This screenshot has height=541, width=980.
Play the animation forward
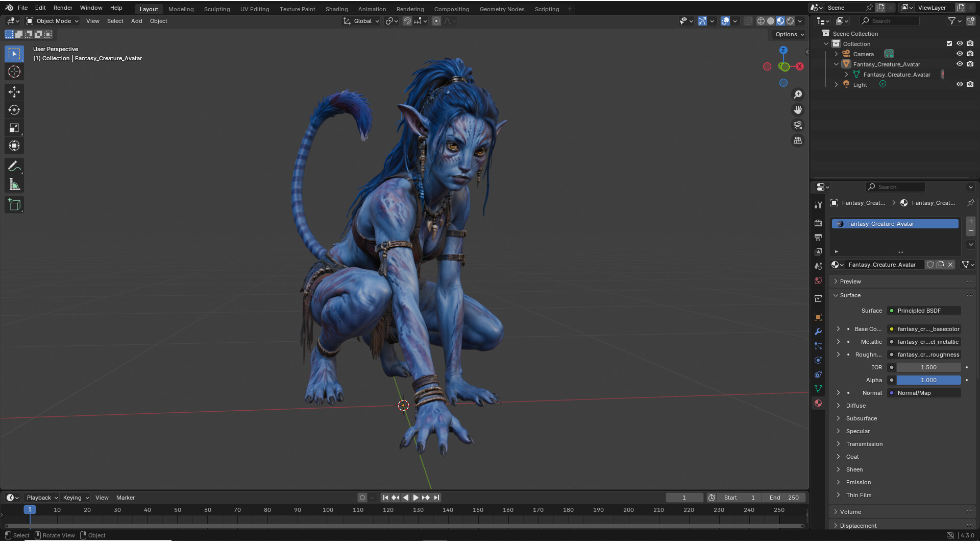415,498
